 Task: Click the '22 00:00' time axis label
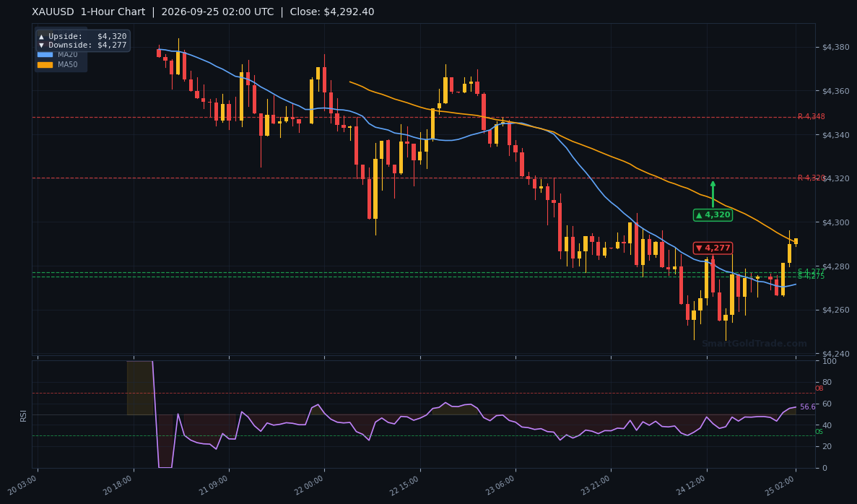pyautogui.click(x=309, y=485)
